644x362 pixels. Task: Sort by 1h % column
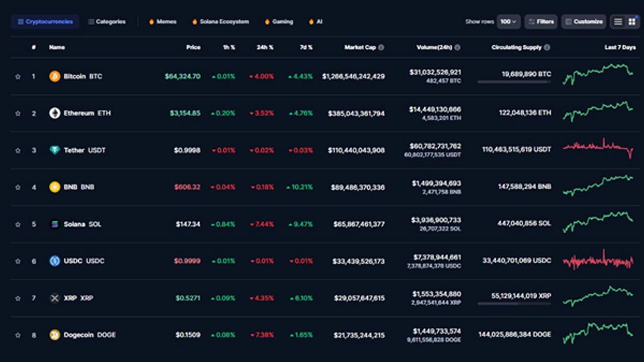tap(229, 47)
